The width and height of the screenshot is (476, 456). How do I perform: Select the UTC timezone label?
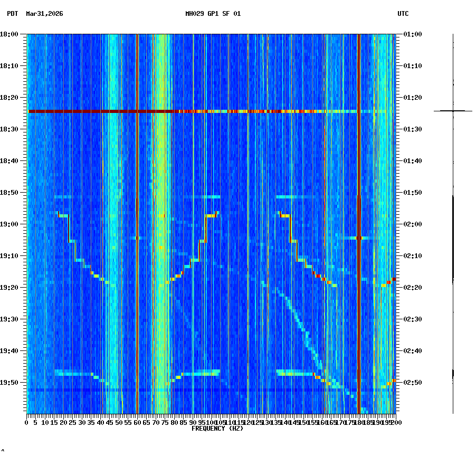click(x=404, y=14)
